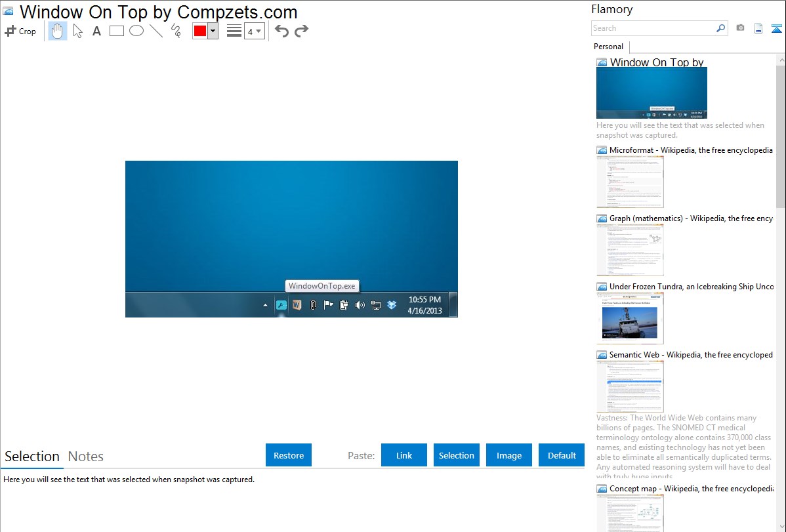Screen dimensions: 786x532
Task: Click the Concept map - Wikipedia title
Action: tap(692, 488)
